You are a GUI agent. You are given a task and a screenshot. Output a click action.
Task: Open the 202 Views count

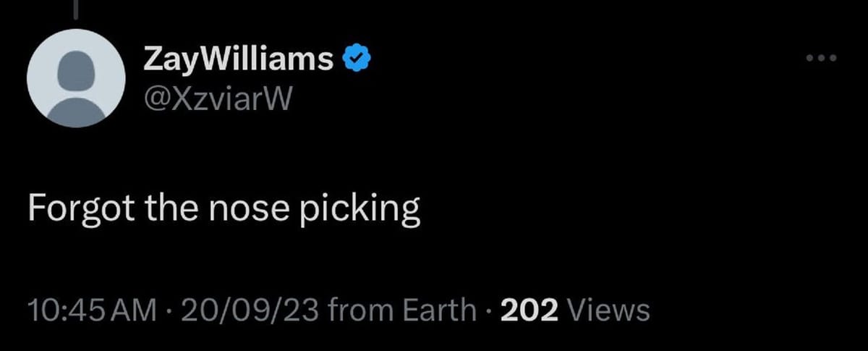click(574, 310)
